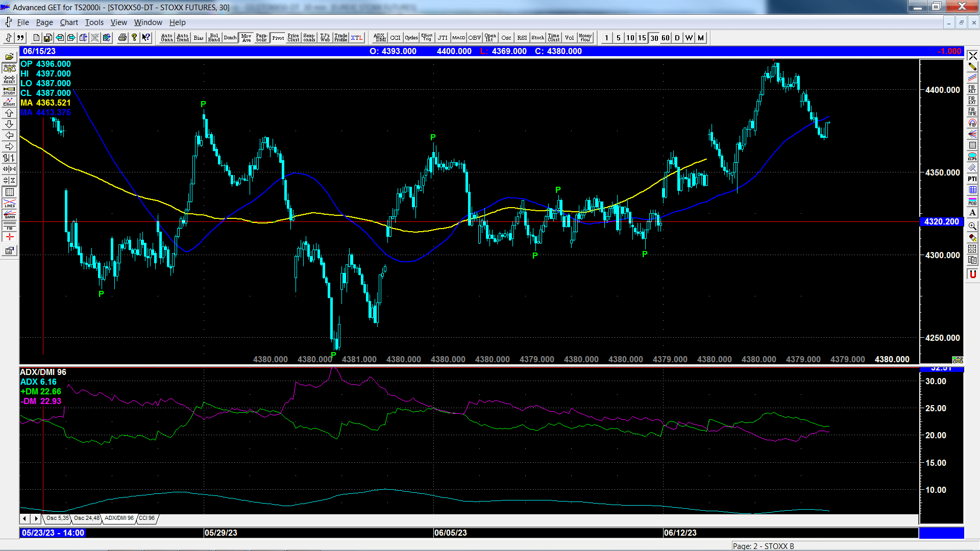Toggle the Parabolic study button
This screenshot has height=551, width=980.
pos(262,38)
